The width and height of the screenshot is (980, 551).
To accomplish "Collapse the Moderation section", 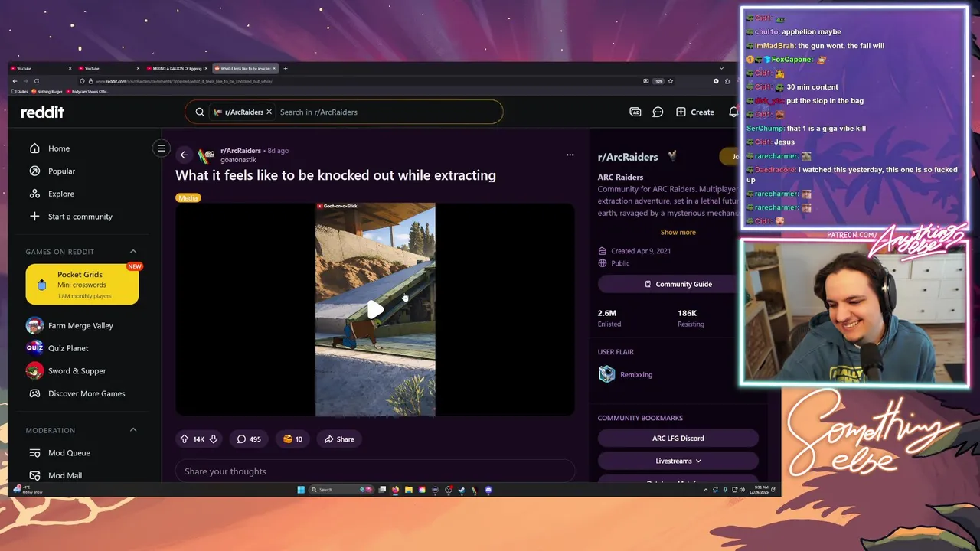I will pos(133,430).
